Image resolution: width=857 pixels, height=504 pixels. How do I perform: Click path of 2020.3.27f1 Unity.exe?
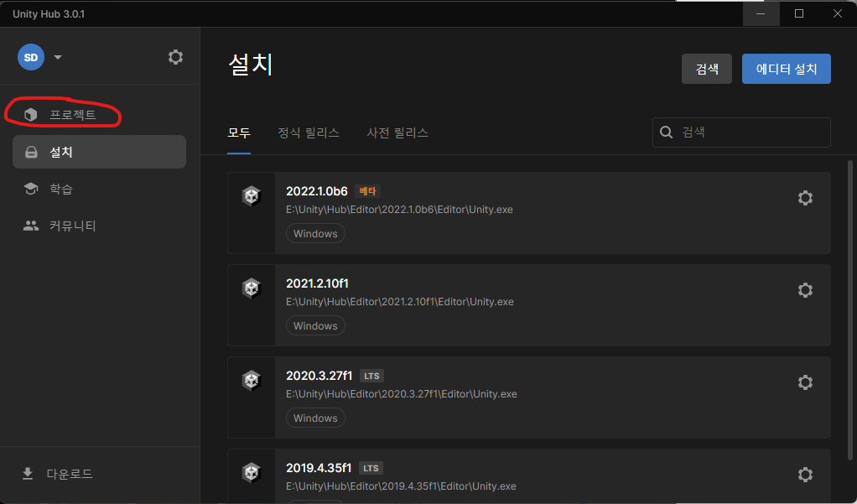[401, 394]
